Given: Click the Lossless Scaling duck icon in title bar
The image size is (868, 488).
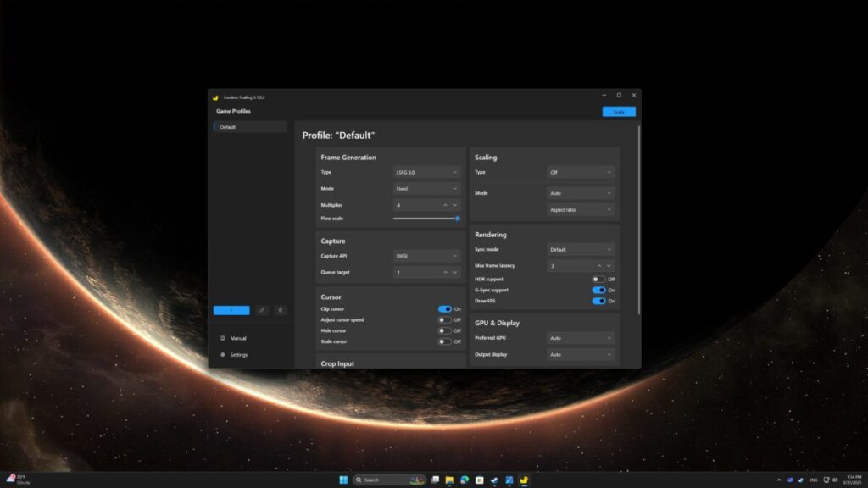Looking at the screenshot, I should [x=215, y=97].
